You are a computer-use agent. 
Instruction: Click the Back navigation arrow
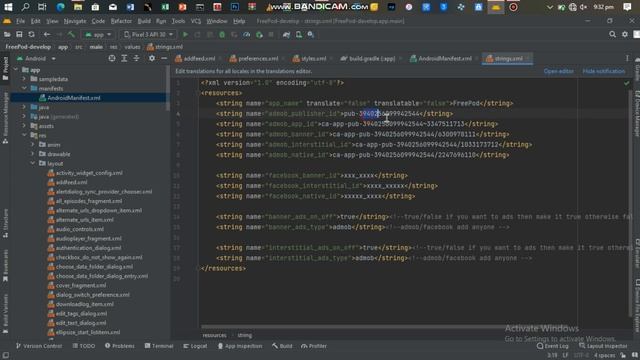pos(47,35)
